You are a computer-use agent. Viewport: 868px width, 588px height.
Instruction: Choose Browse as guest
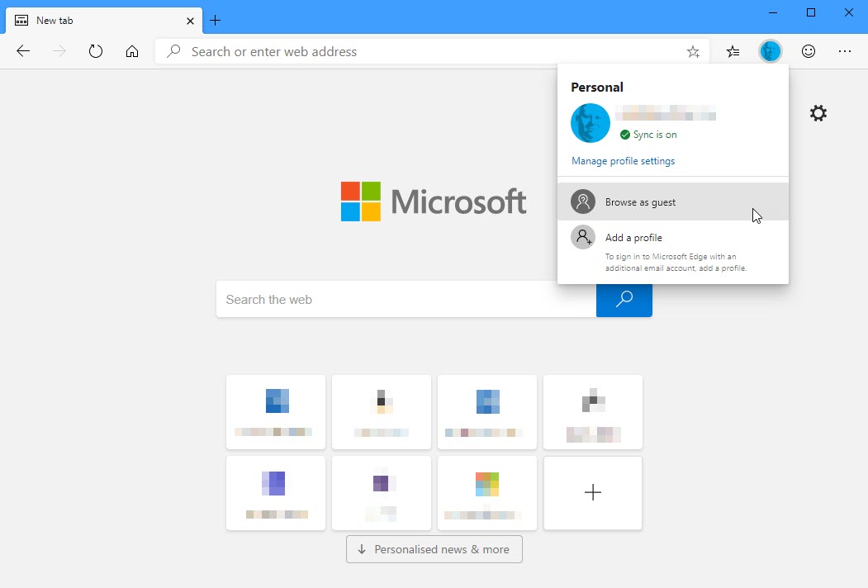click(x=672, y=202)
